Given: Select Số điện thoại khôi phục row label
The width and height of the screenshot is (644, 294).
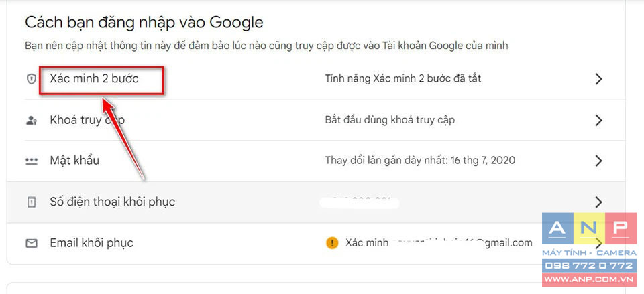Looking at the screenshot, I should pyautogui.click(x=113, y=202).
